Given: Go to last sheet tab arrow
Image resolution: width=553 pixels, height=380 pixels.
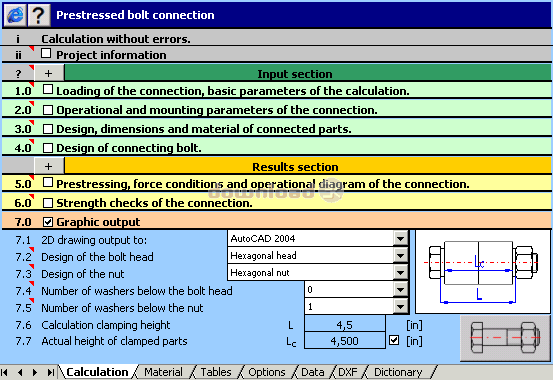Looking at the screenshot, I should click(x=50, y=372).
